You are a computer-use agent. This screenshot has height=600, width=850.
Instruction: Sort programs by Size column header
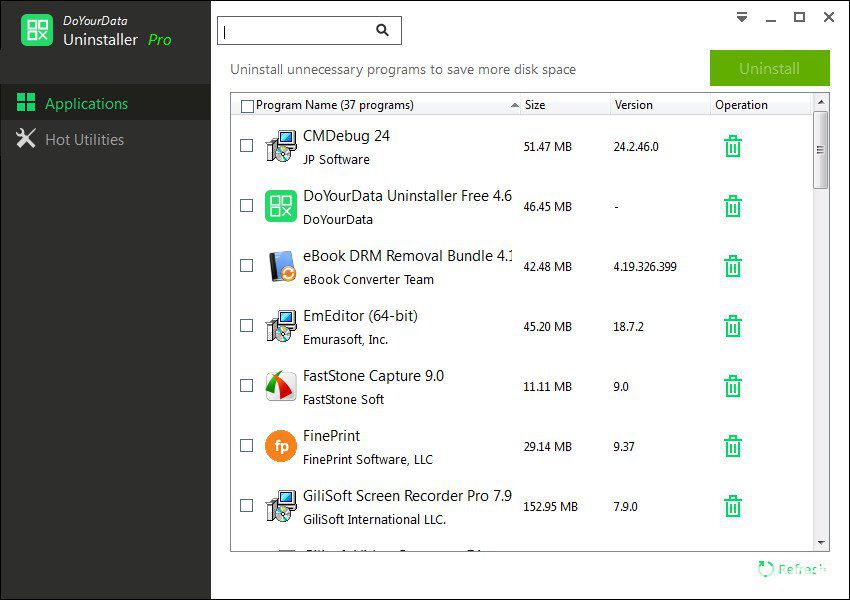pos(565,105)
